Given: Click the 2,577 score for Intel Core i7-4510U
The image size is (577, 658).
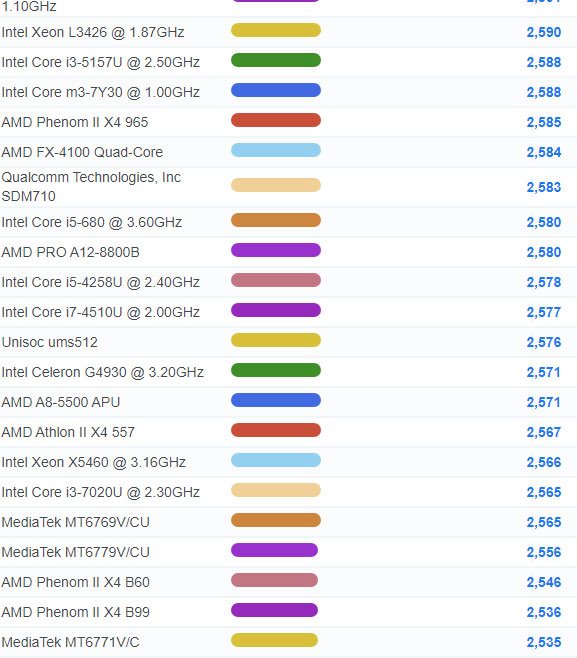Looking at the screenshot, I should [x=544, y=313].
